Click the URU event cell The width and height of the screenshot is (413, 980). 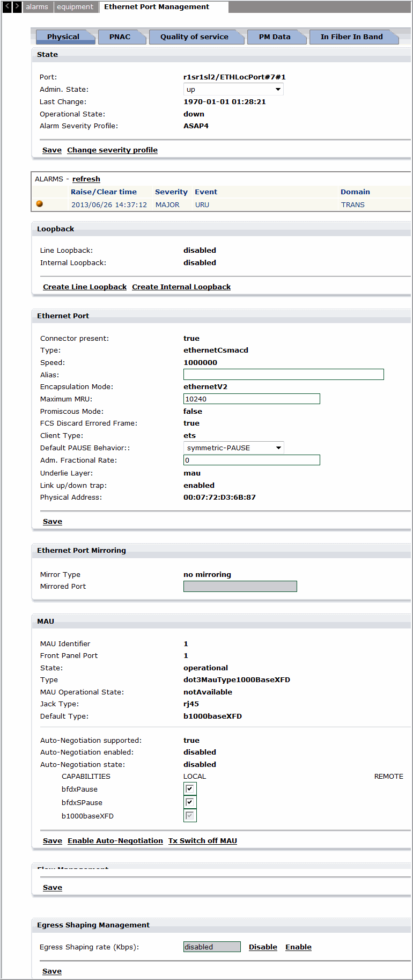[x=202, y=205]
